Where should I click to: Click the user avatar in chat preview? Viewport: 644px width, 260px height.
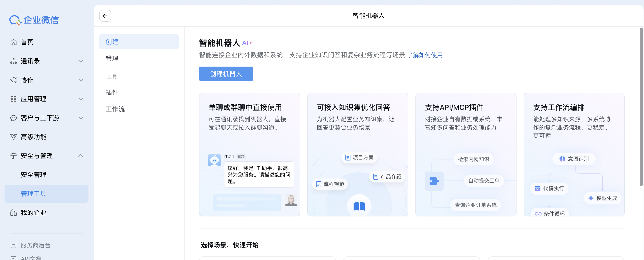(291, 200)
